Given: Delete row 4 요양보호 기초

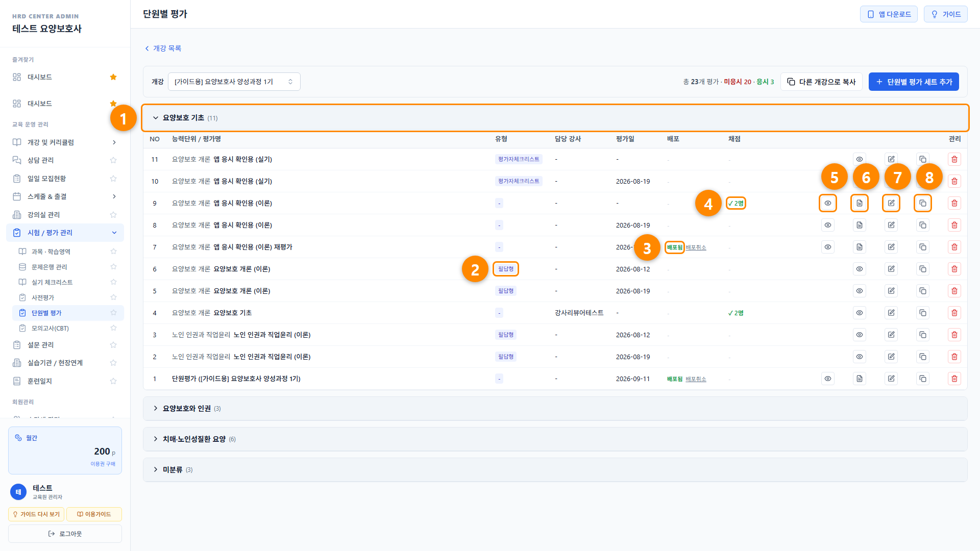Looking at the screenshot, I should coord(954,313).
